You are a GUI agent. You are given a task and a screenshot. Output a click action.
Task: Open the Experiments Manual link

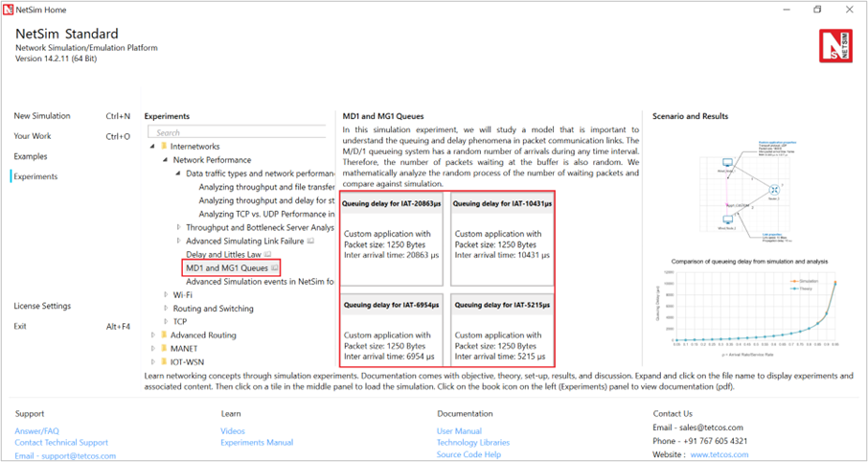point(257,443)
